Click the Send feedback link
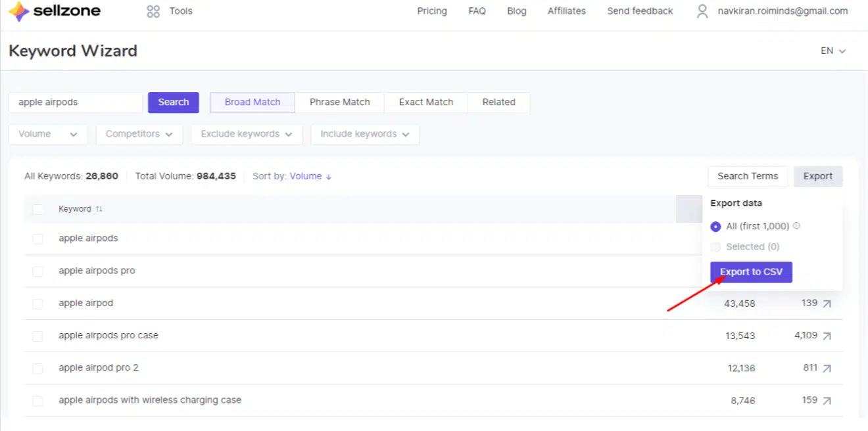Screen dimensions: 868x431 [640, 11]
